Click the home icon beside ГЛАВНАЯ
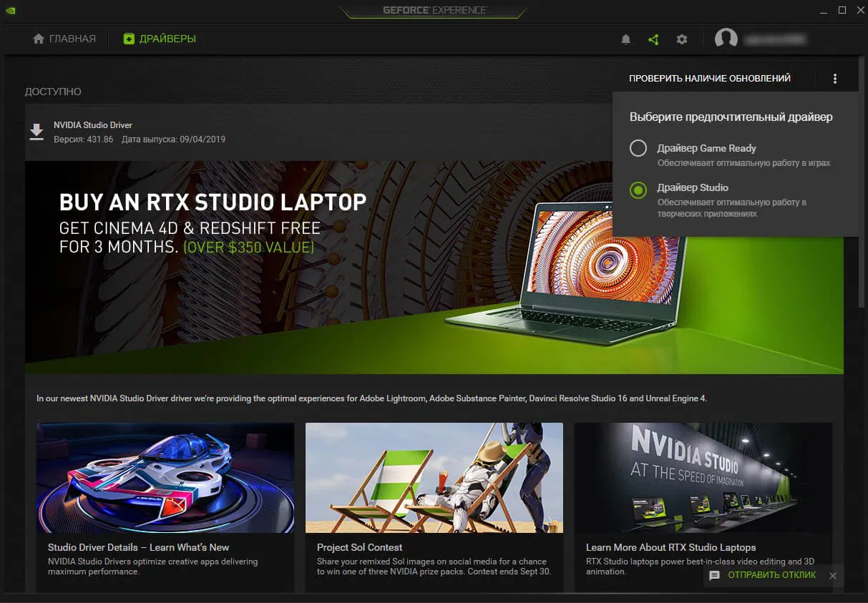The height and width of the screenshot is (603, 868). 38,38
